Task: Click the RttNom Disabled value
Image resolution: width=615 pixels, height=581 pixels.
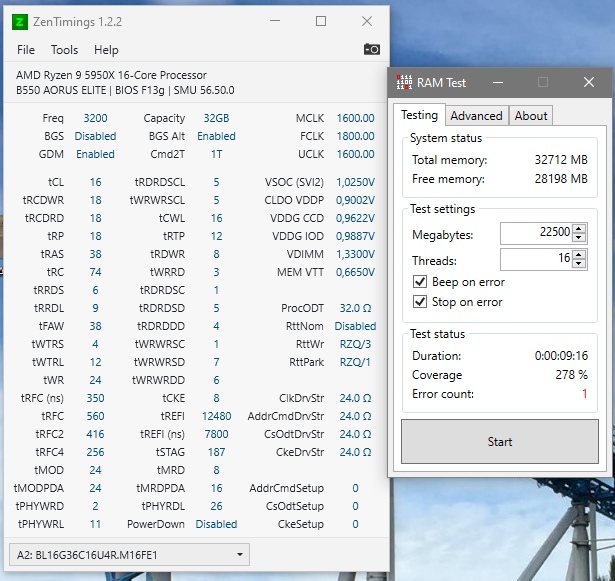Action: pyautogui.click(x=355, y=326)
